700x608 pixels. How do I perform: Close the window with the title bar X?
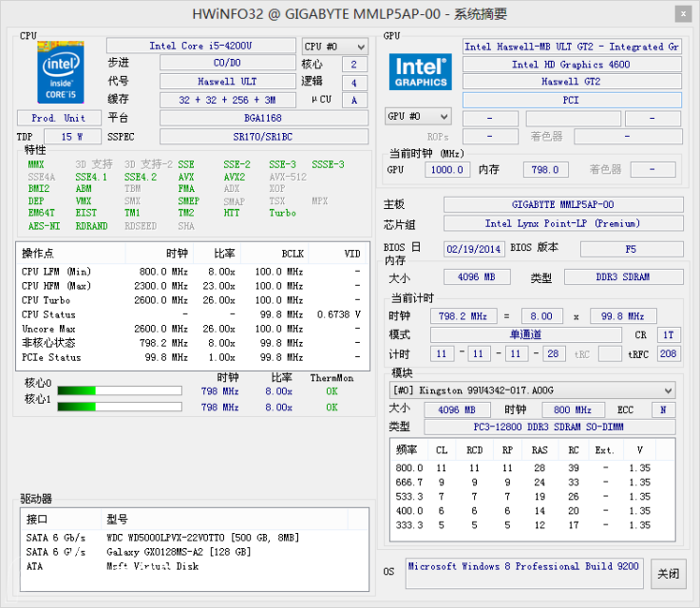[x=683, y=13]
